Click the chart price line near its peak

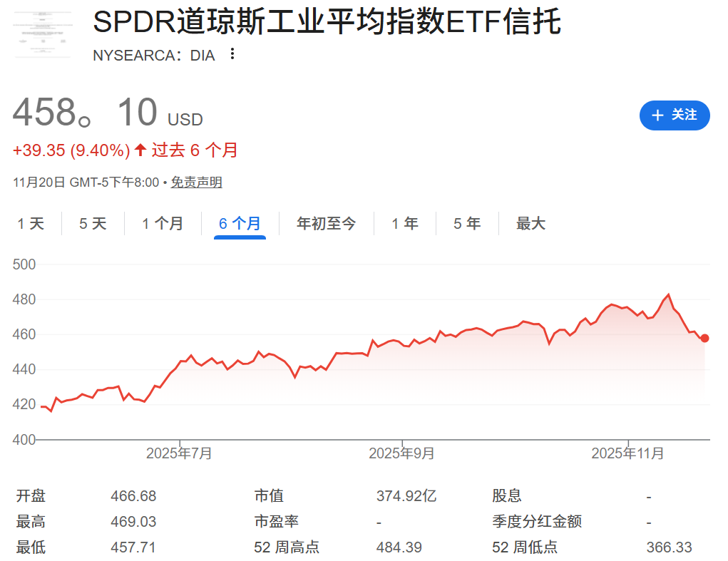(x=667, y=294)
